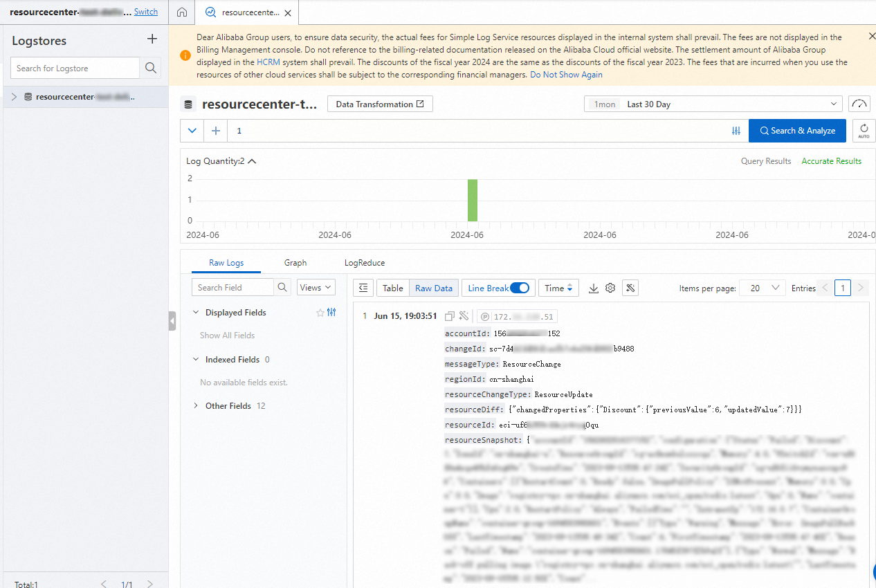
Task: Open the log display settings gear
Action: click(x=610, y=288)
